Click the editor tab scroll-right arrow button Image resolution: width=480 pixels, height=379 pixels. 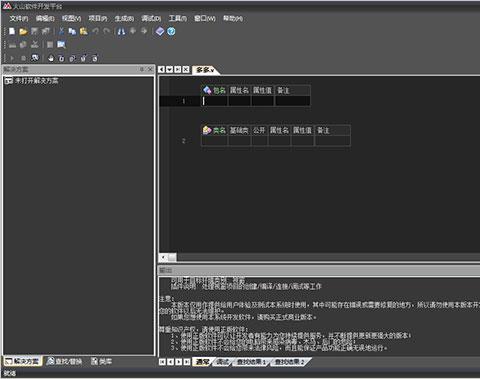click(x=178, y=69)
